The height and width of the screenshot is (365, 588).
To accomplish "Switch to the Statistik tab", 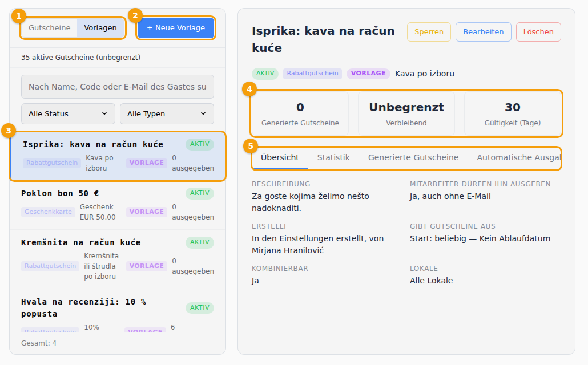I will click(333, 157).
